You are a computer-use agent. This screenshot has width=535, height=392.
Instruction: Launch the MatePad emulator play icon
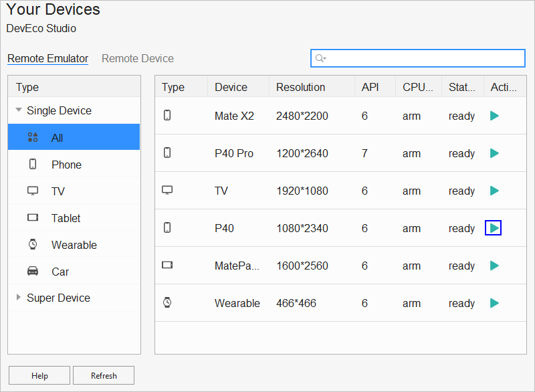[494, 266]
